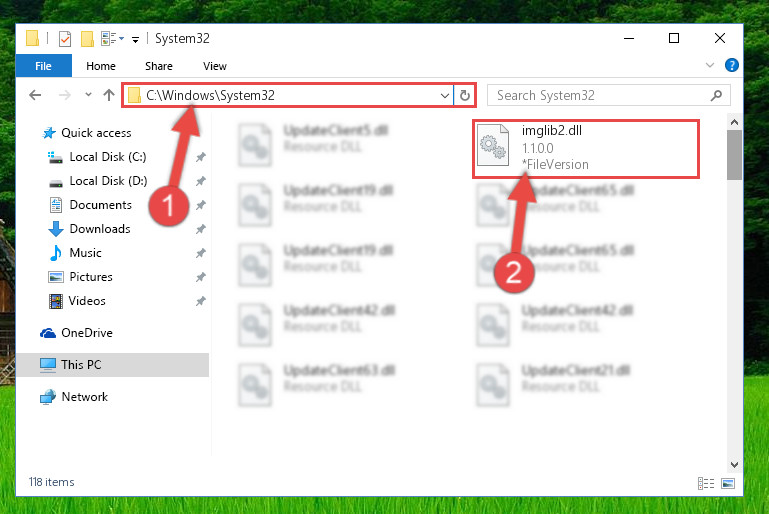Click the Properties icon in quick access toolbar
Image resolution: width=769 pixels, height=514 pixels.
point(65,38)
